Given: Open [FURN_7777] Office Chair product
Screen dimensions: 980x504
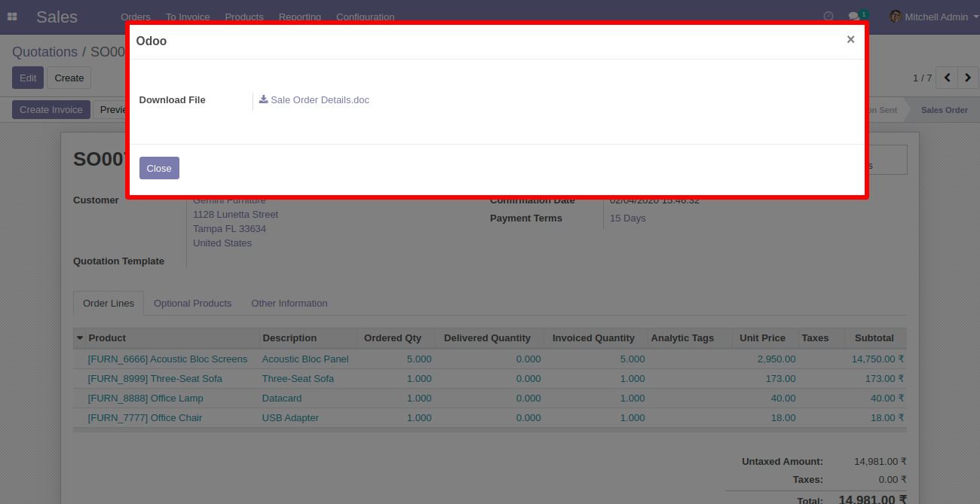Looking at the screenshot, I should pyautogui.click(x=145, y=418).
